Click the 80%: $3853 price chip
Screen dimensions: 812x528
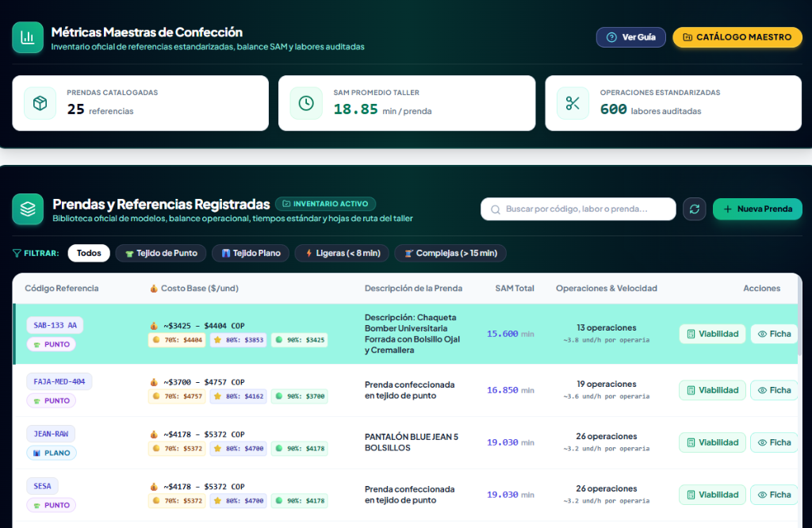point(238,340)
